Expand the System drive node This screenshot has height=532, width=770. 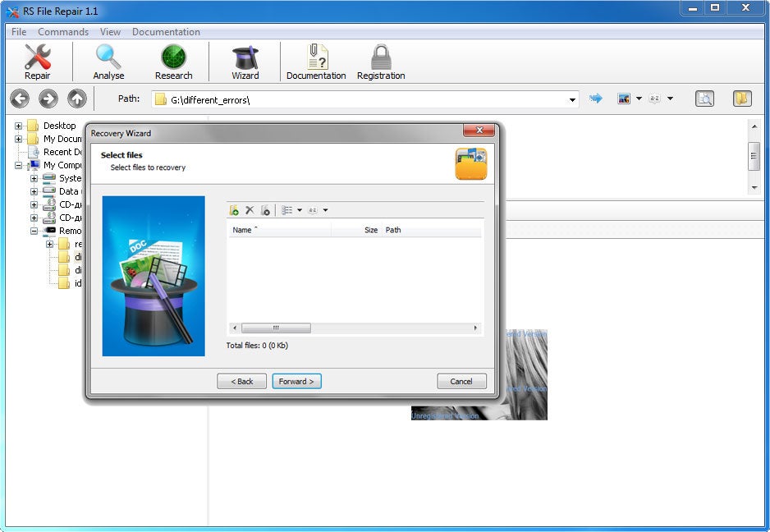click(34, 178)
